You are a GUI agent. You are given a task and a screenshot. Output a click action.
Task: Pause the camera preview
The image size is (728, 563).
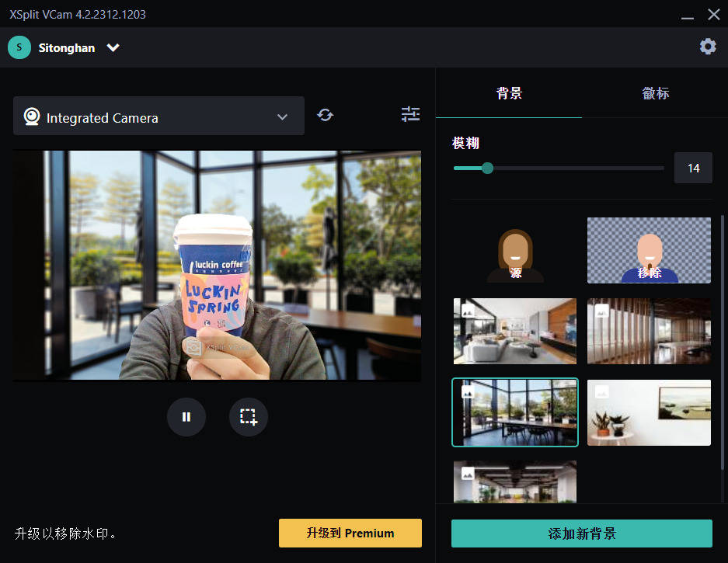[186, 417]
